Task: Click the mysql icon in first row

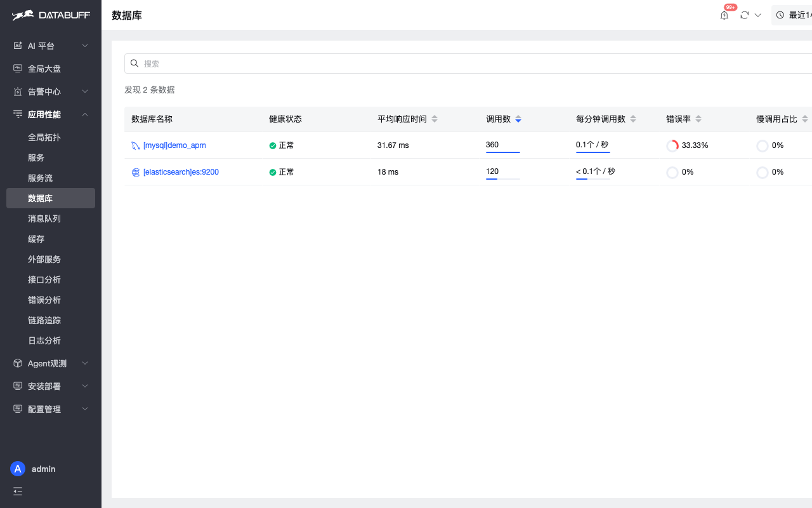Action: (x=136, y=145)
